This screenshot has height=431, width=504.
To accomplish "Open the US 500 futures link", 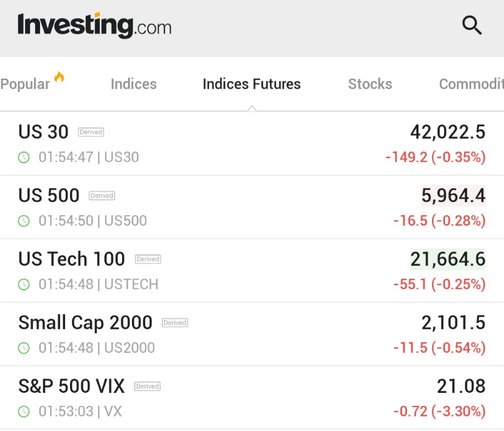I will [49, 196].
